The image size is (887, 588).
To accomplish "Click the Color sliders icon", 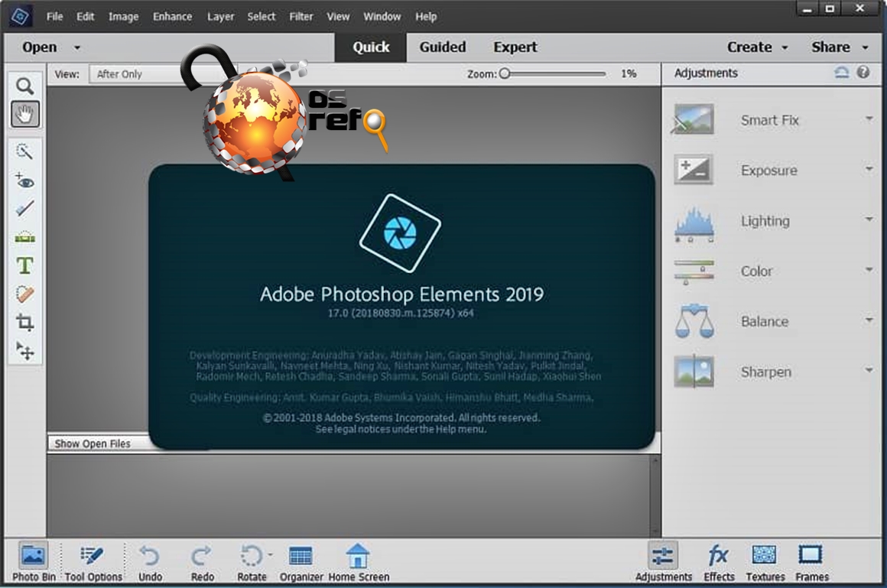I will point(694,271).
